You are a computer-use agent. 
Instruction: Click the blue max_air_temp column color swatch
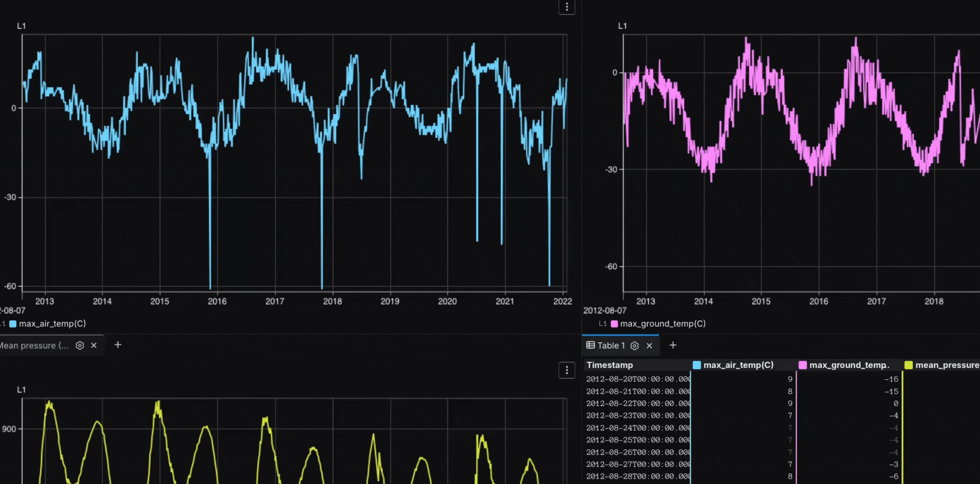coord(697,365)
